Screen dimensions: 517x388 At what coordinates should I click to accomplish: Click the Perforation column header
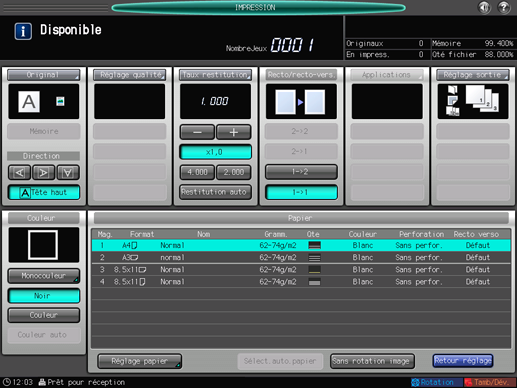point(421,234)
